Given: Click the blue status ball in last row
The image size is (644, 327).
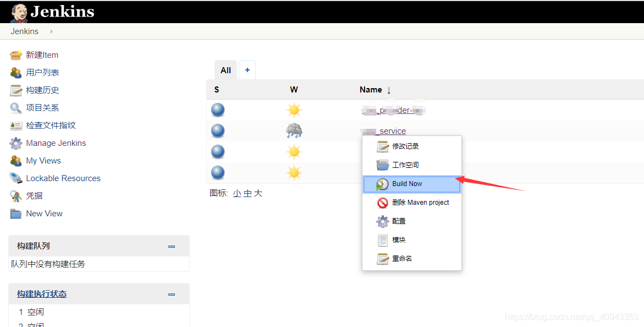Looking at the screenshot, I should tap(218, 172).
